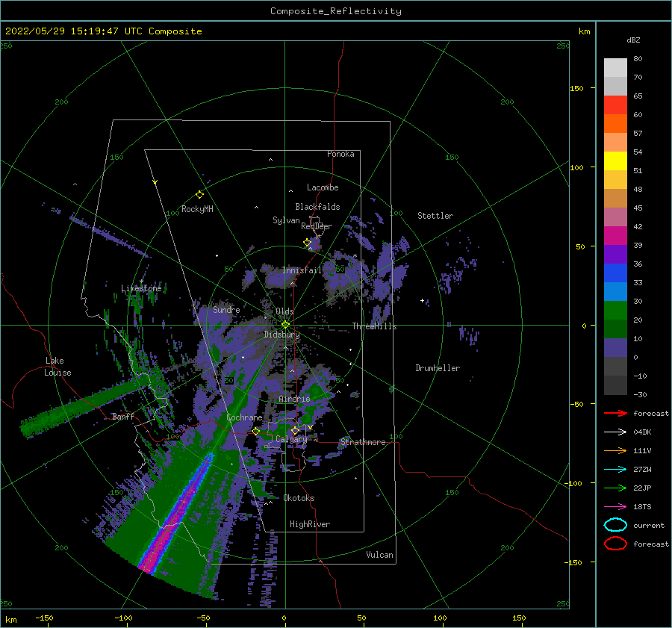Screen dimensions: 672x628
Task: Click the 'Banff' label
Action: [x=123, y=416]
